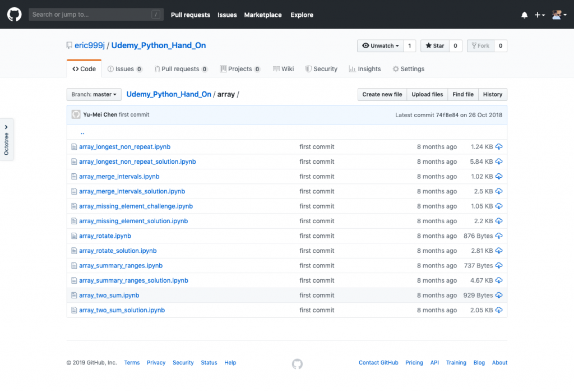Open the Branch: master dropdown
Viewport: 574px width, 392px height.
[x=94, y=95]
